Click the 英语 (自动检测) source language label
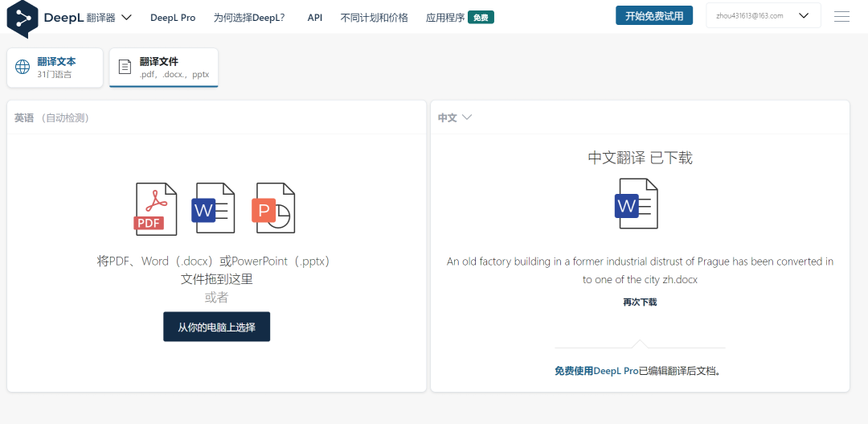 (52, 117)
